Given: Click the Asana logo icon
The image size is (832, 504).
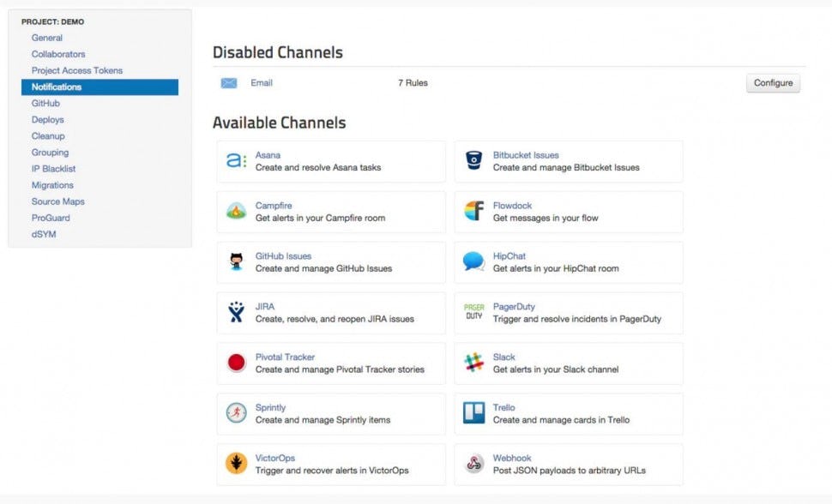Looking at the screenshot, I should pyautogui.click(x=236, y=160).
